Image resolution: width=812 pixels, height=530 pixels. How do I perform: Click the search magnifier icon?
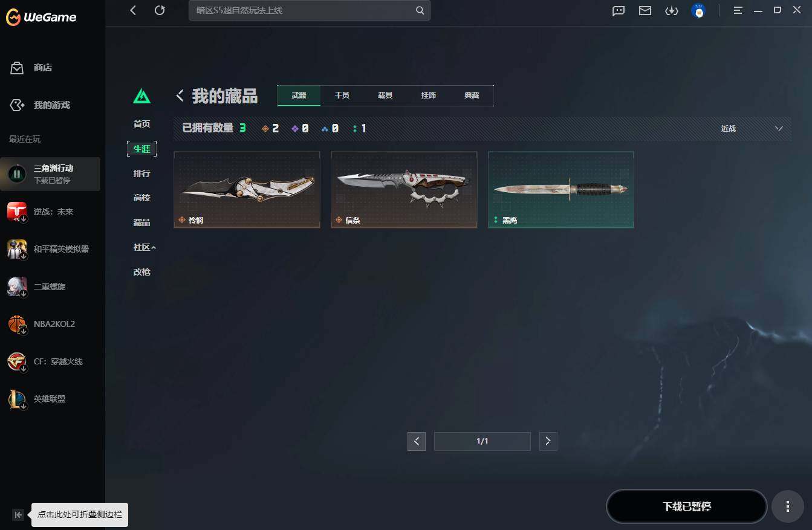coord(420,10)
